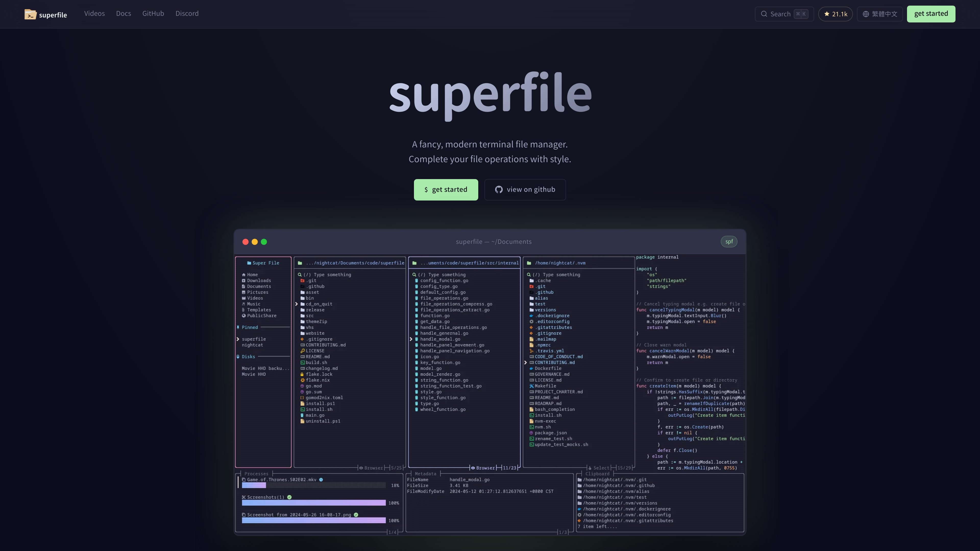Open the Videos nav link

[x=94, y=14]
